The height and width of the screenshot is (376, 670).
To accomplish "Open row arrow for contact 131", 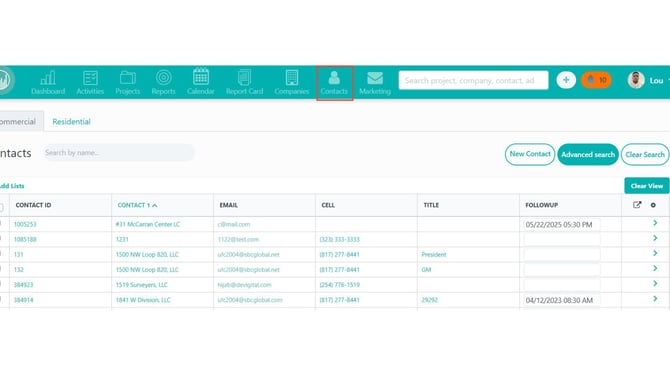I will click(655, 253).
